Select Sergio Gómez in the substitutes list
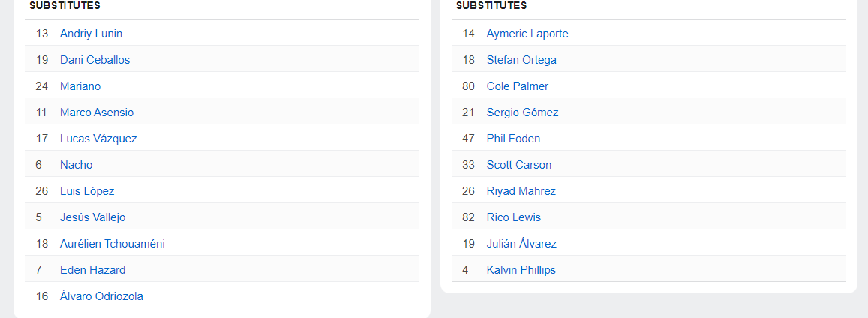The width and height of the screenshot is (868, 318). pos(522,112)
